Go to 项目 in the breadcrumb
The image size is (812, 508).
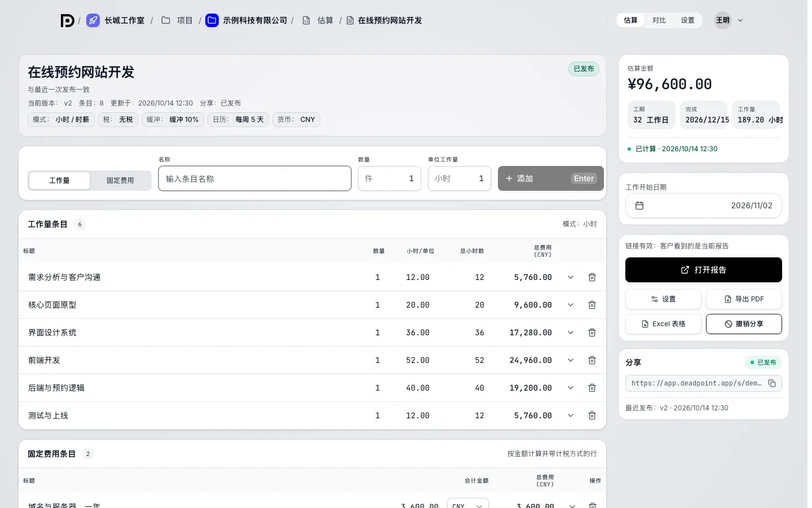[177, 20]
